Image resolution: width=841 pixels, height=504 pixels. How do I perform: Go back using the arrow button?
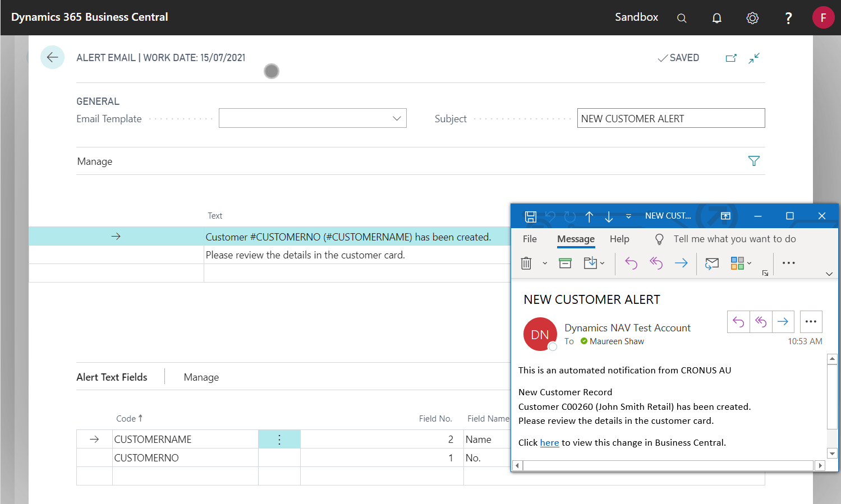coord(52,57)
